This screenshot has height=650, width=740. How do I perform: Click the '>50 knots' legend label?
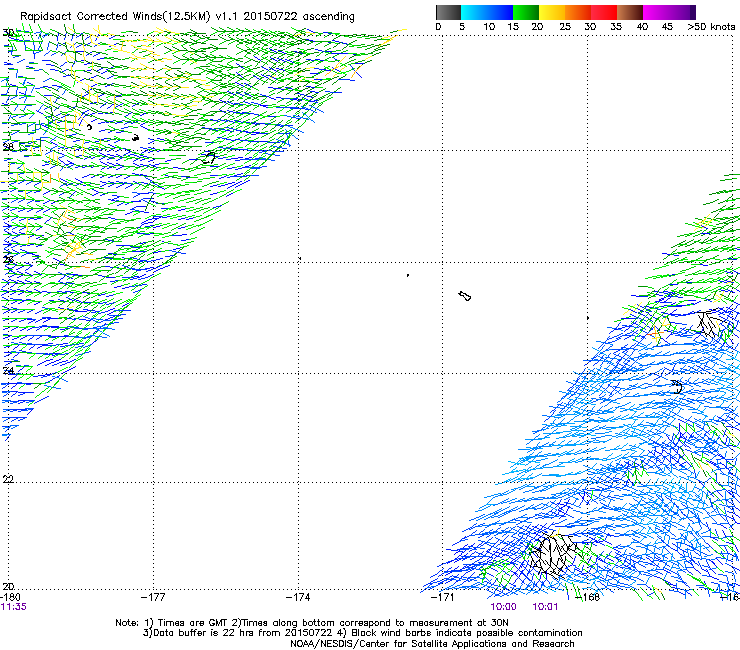click(x=711, y=26)
